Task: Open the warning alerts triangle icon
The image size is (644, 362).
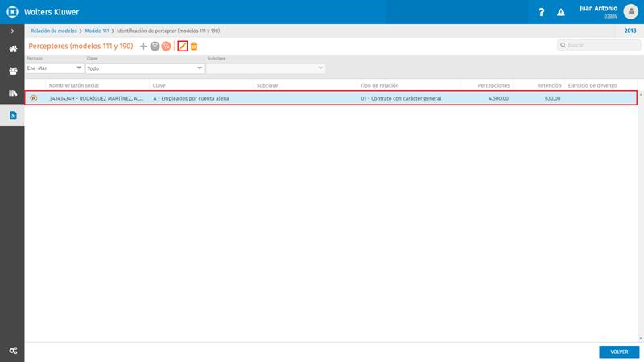Action: click(560, 12)
